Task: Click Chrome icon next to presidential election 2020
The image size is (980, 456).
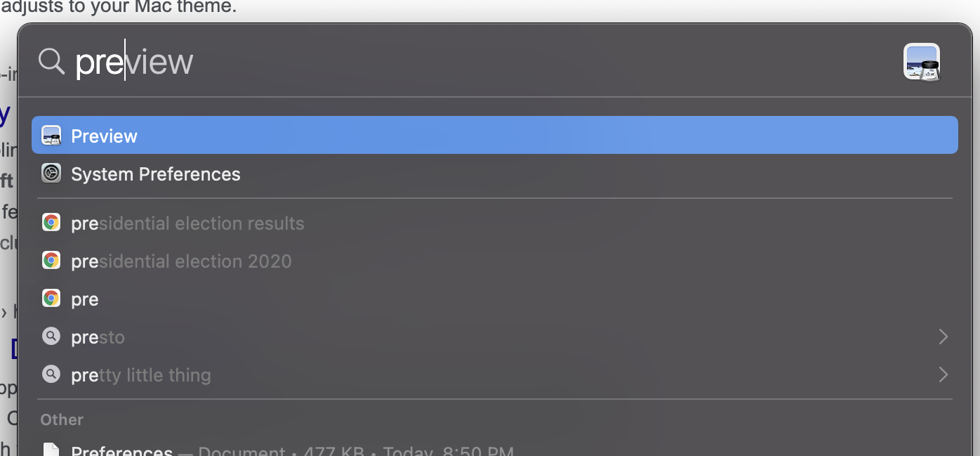Action: point(51,261)
